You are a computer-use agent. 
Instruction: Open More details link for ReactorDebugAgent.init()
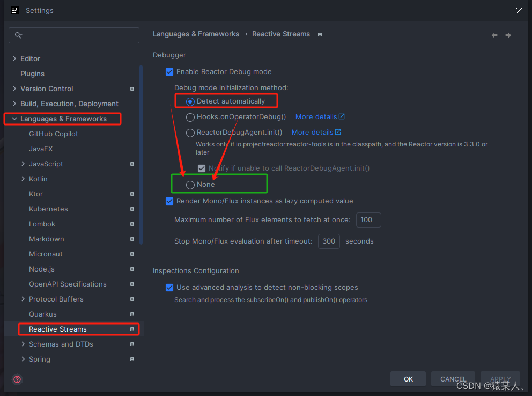pos(316,133)
